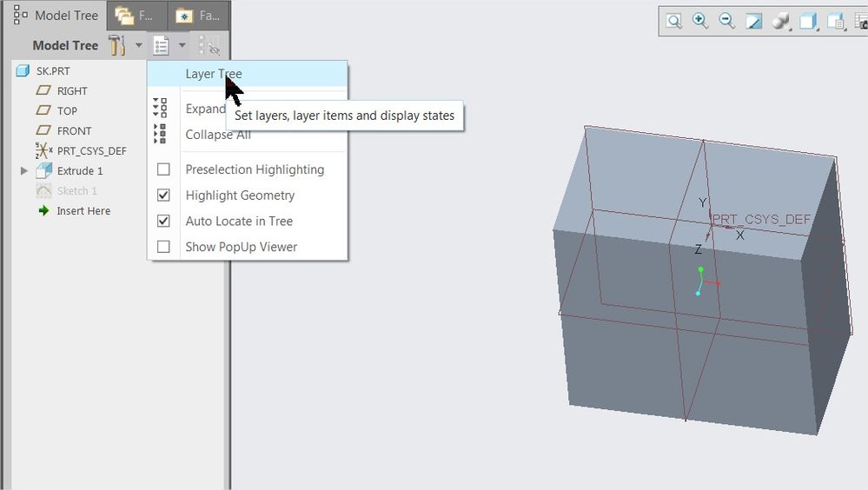Click the View Manager icon
868x490 pixels.
pyautogui.click(x=861, y=21)
